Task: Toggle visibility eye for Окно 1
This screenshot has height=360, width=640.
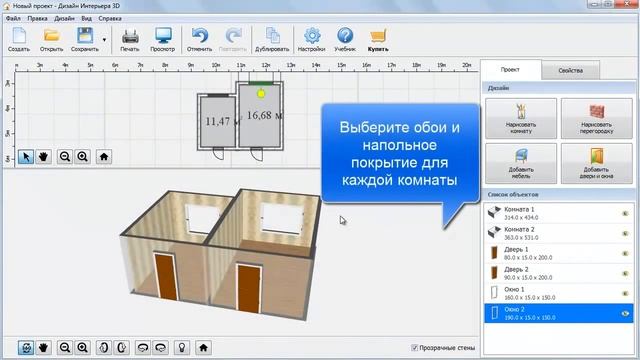Action: (625, 293)
